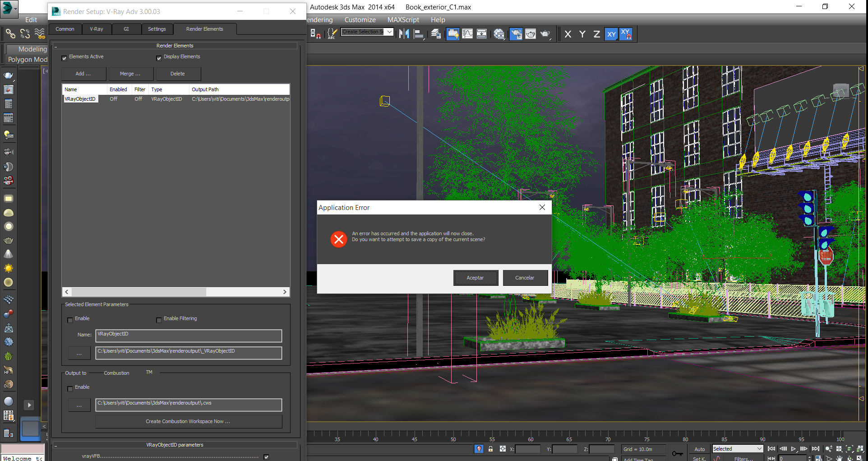
Task: Click the Merge render elements button
Action: [130, 74]
